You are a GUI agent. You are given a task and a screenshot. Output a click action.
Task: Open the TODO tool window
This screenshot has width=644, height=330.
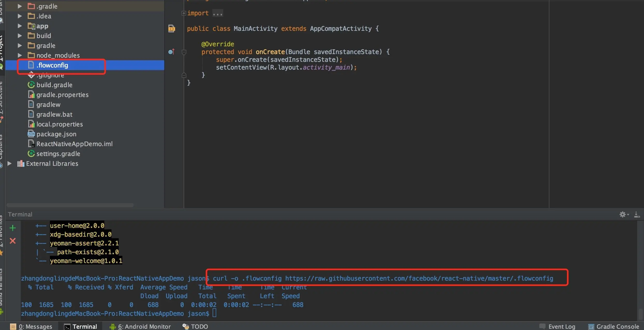point(195,326)
